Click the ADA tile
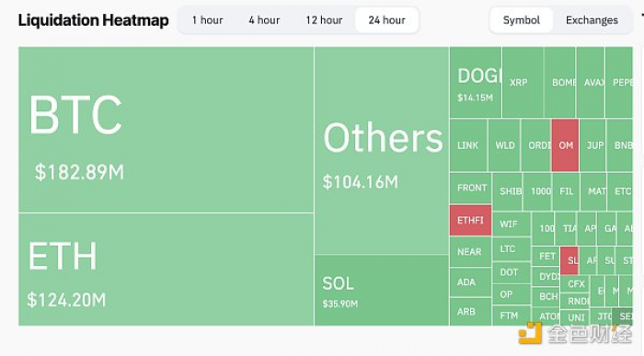The height and width of the screenshot is (356, 644). point(470,282)
